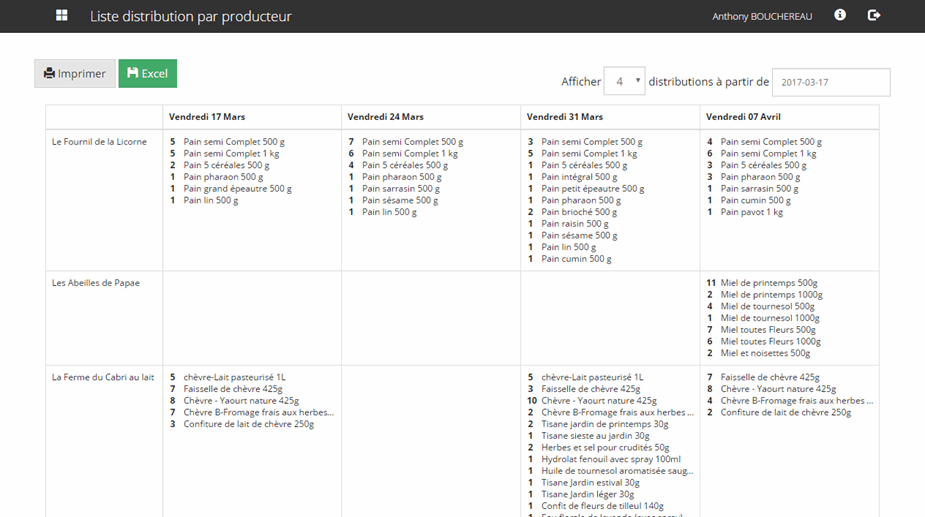
Task: Select producer Le Fournil de la Licorne
Action: 99,142
